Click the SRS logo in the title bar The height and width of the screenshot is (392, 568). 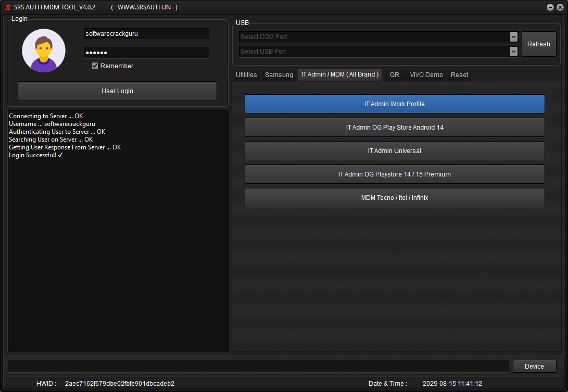point(7,7)
